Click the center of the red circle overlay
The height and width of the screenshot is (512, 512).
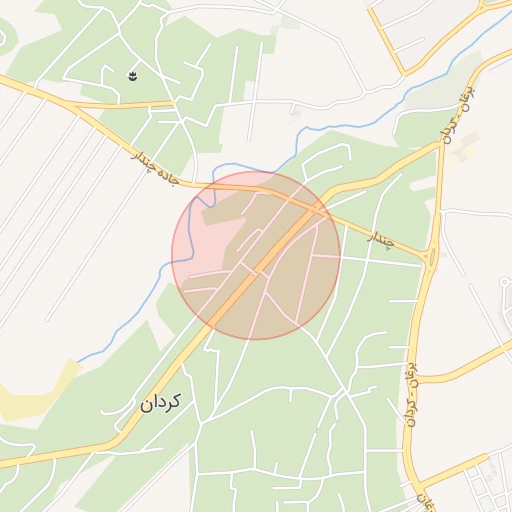[256, 256]
